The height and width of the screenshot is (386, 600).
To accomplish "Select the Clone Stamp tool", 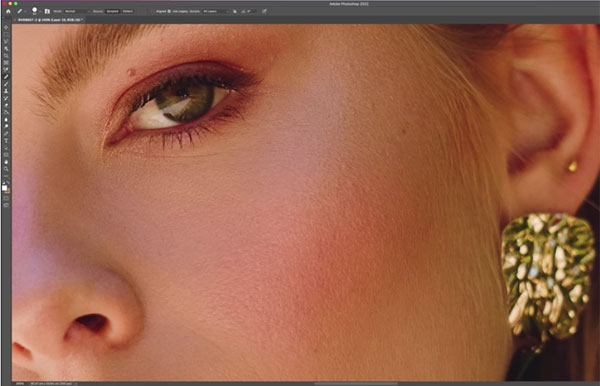I will tap(6, 91).
